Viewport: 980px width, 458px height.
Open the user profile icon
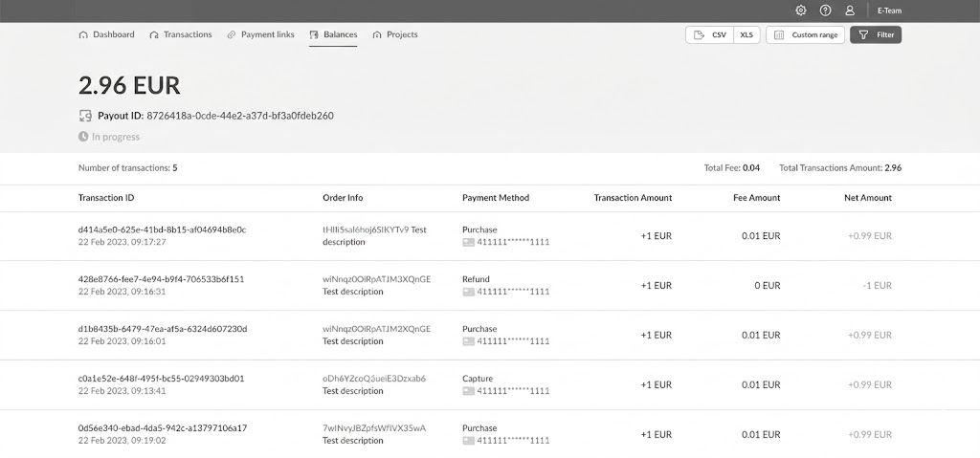tap(850, 11)
